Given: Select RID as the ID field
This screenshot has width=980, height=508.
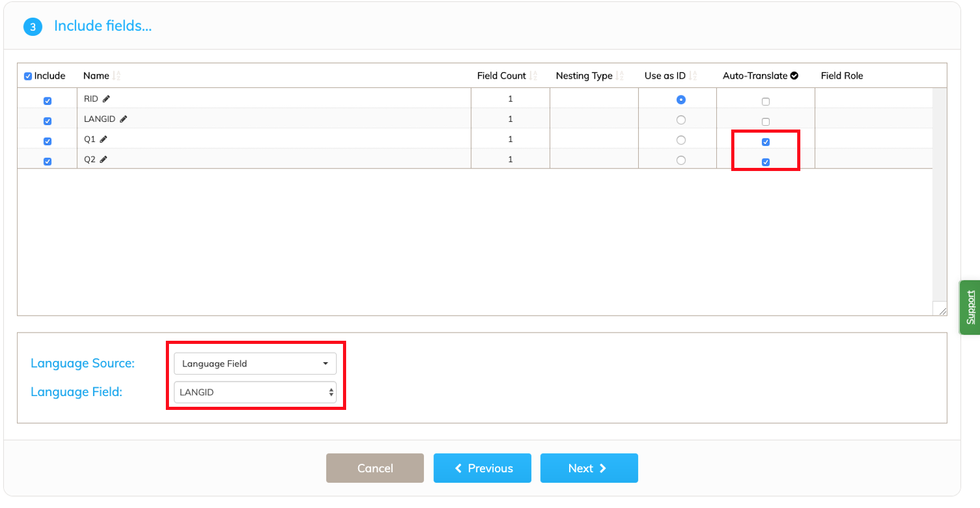Looking at the screenshot, I should (x=681, y=99).
